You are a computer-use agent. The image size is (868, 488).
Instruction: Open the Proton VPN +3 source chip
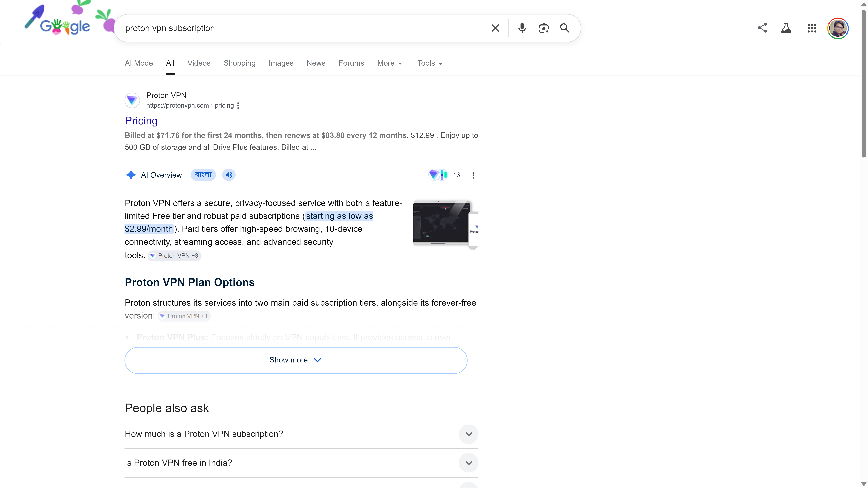(175, 256)
